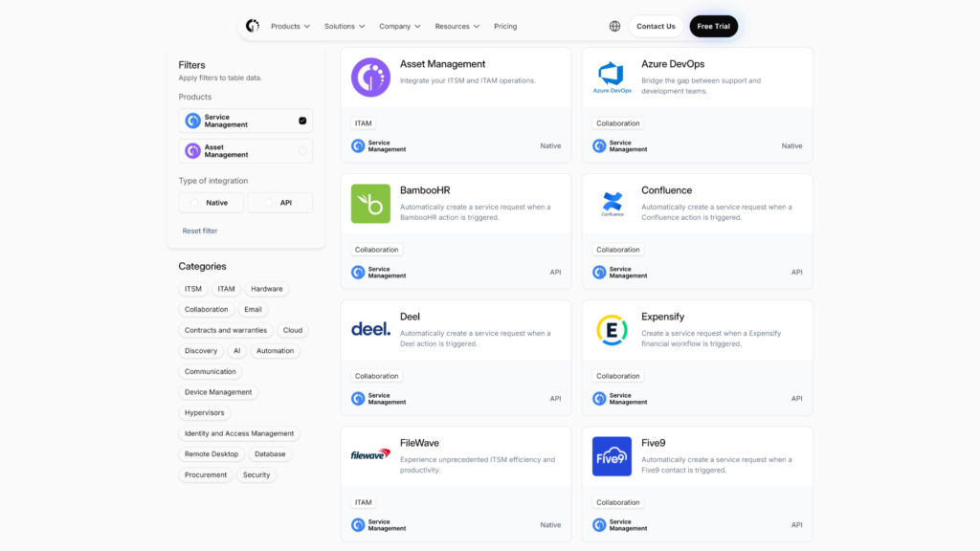Click the ITAM tag on FileWave card
This screenshot has height=551, width=980.
[x=363, y=502]
